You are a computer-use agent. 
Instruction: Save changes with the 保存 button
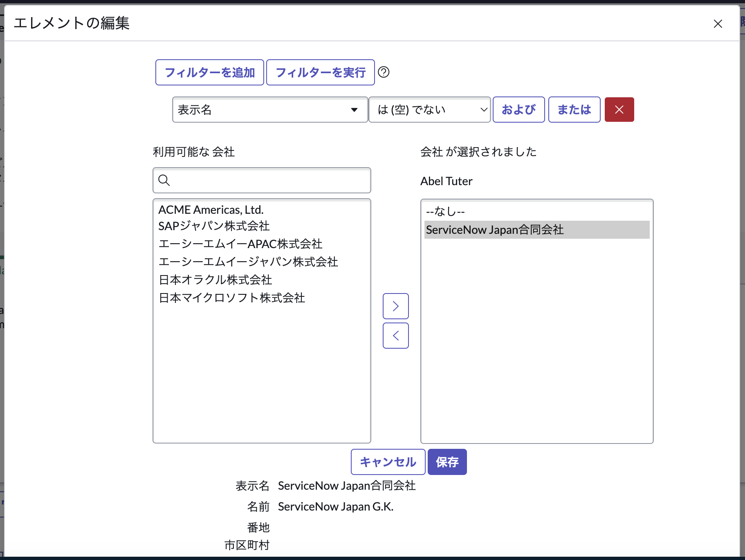[447, 461]
